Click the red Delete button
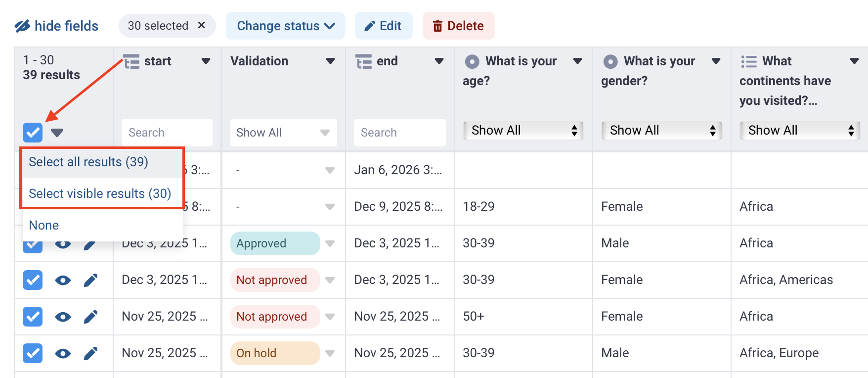The image size is (868, 378). (458, 26)
